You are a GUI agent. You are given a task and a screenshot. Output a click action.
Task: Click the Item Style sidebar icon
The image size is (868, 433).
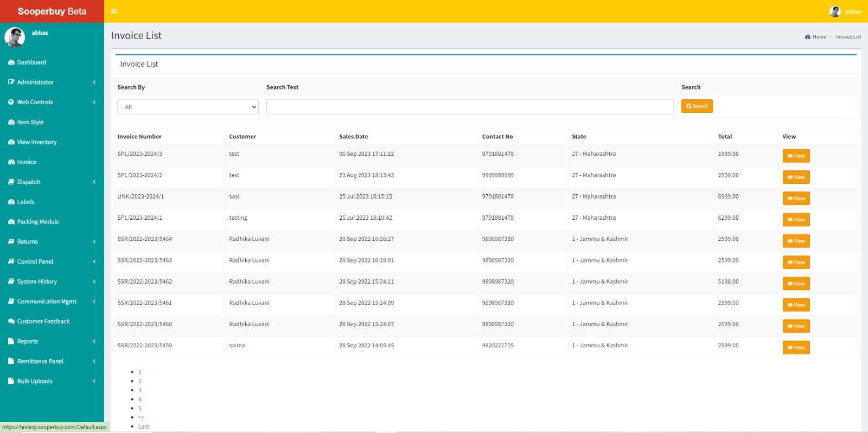pos(11,122)
